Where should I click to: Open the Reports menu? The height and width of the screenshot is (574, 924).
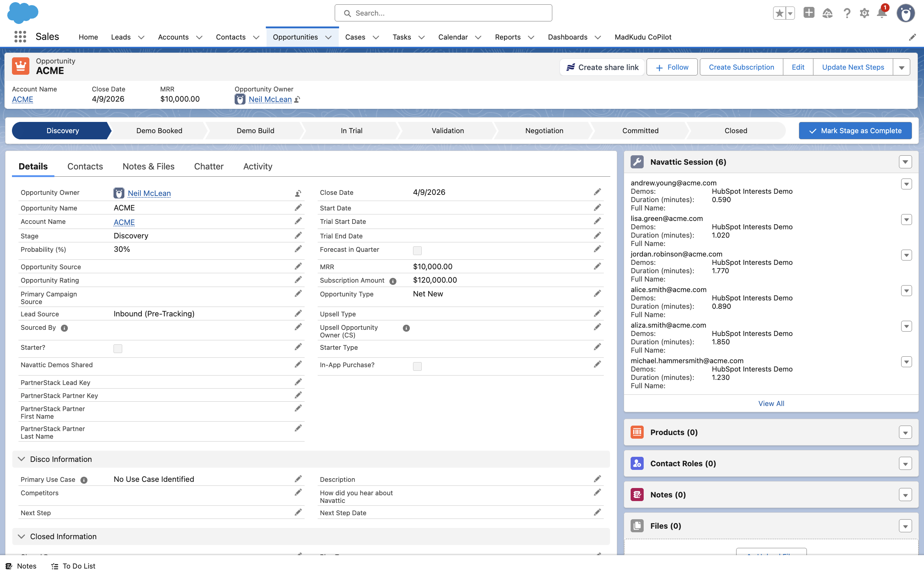point(508,37)
